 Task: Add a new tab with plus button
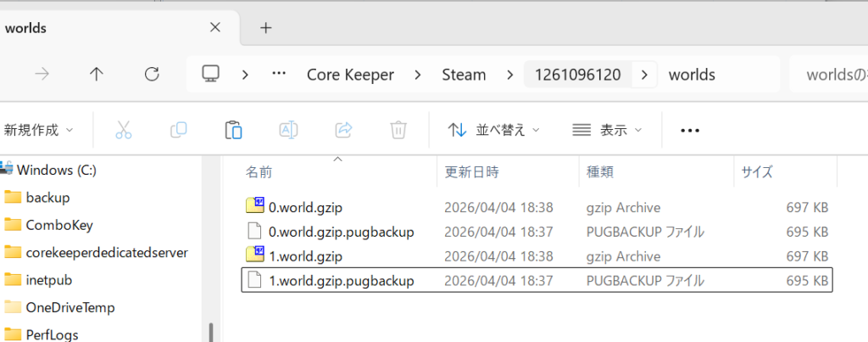click(x=265, y=28)
